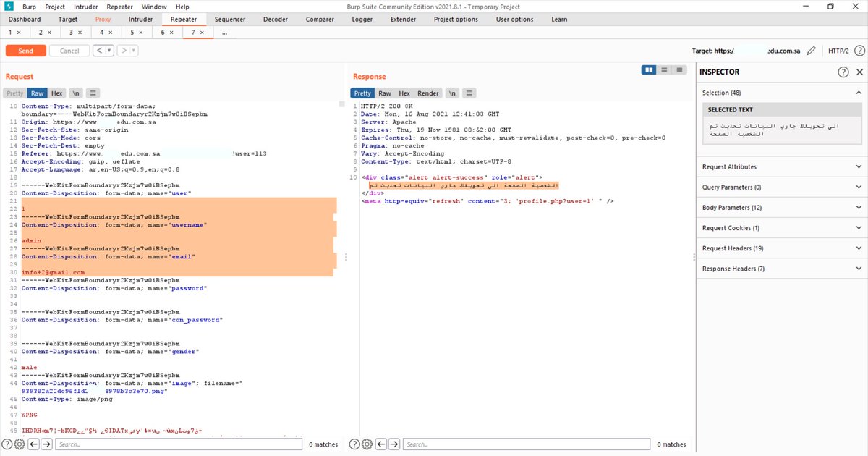Select combined tabs layout icon
This screenshot has width=868, height=456.
pos(678,69)
